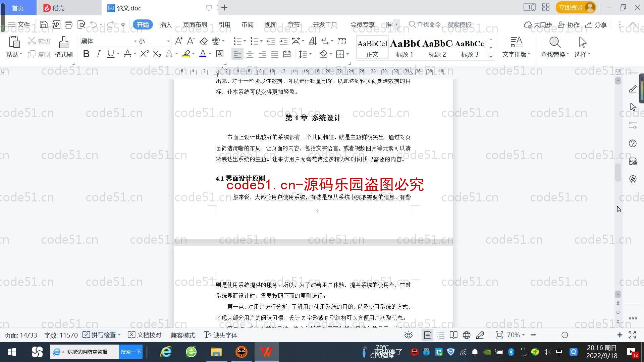Switch to 引用 references tab

(x=224, y=25)
